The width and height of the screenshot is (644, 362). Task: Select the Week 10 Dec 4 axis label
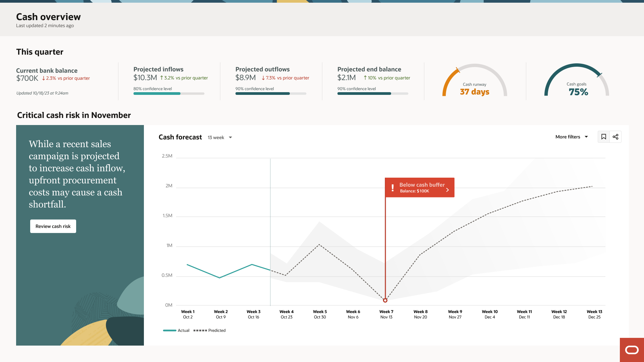tap(490, 314)
